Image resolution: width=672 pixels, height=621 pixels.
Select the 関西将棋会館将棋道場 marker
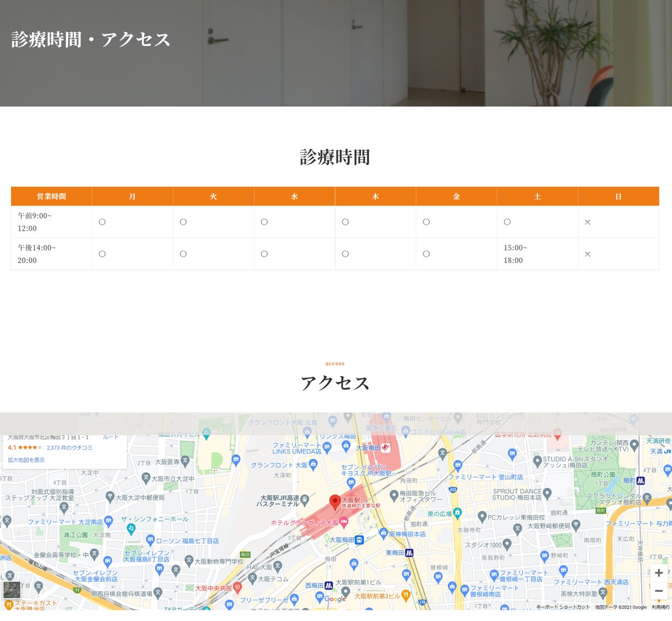pos(158,593)
